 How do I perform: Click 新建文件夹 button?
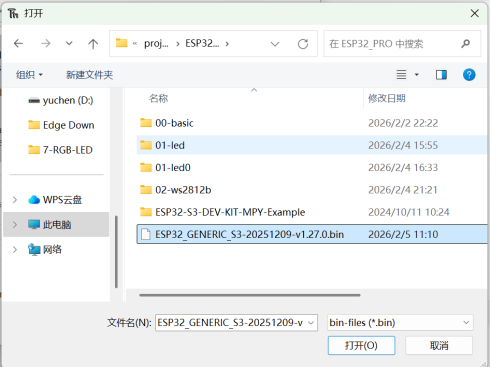[89, 75]
